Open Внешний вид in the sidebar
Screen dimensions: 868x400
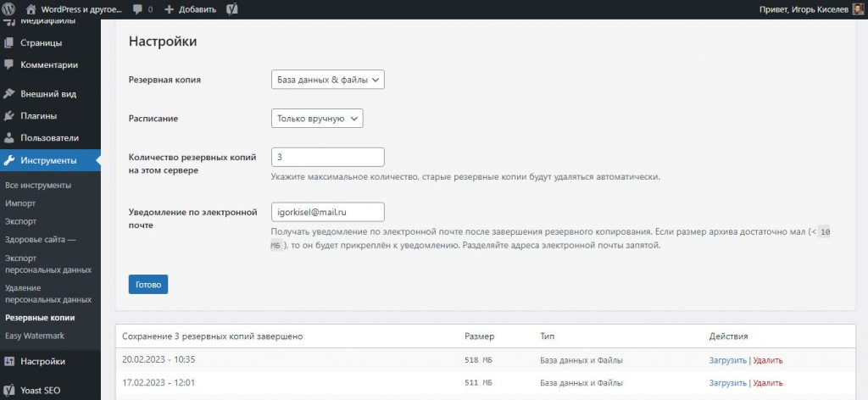pos(48,94)
